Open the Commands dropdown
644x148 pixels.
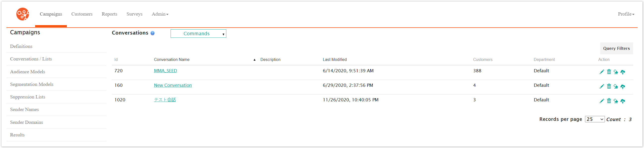coord(198,34)
